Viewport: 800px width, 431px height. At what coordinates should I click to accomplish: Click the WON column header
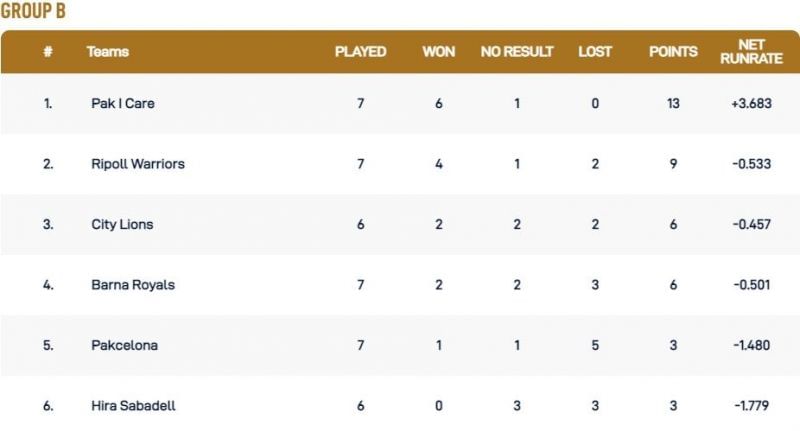[438, 52]
